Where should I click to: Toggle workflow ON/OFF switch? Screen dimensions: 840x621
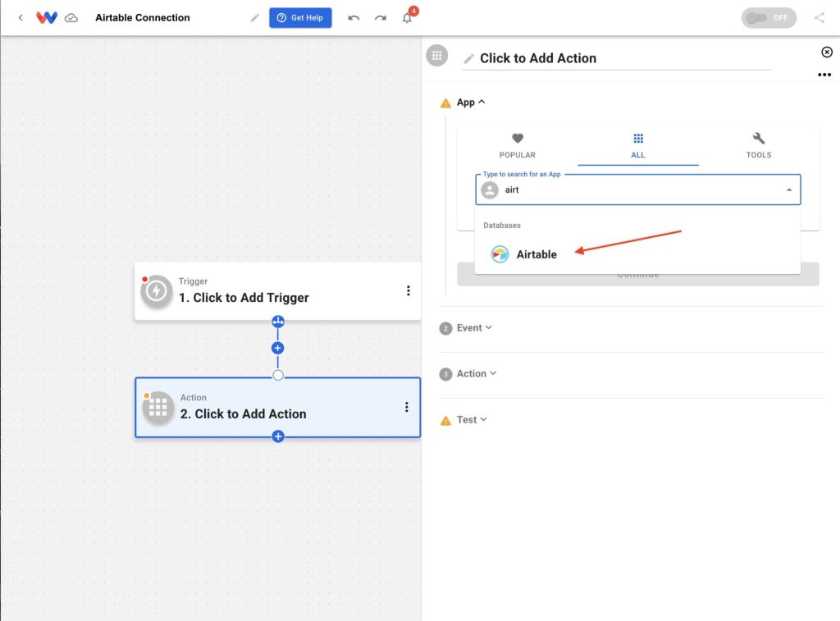coord(768,18)
